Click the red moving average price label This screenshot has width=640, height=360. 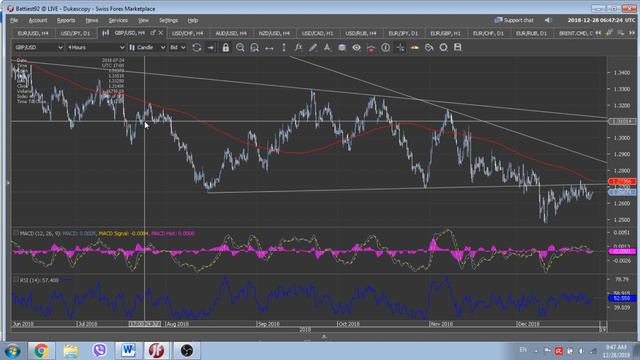coord(622,182)
